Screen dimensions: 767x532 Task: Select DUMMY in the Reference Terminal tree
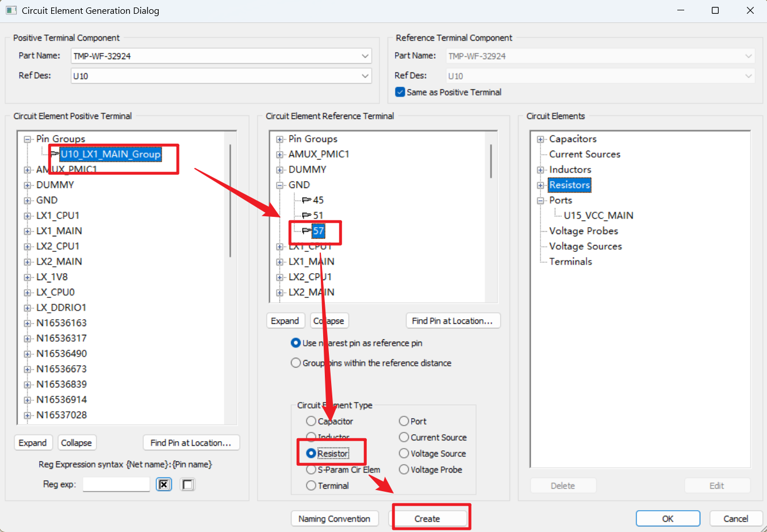click(x=308, y=170)
